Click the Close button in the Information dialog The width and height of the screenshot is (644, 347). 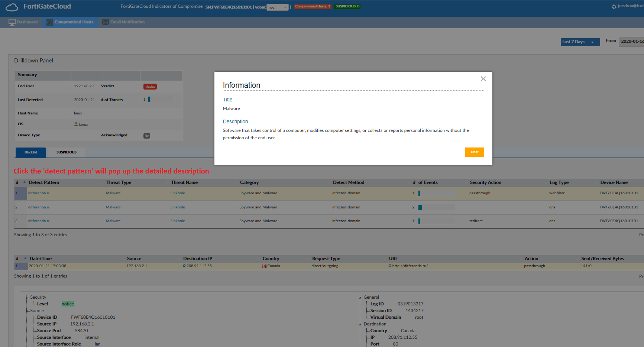[x=475, y=152]
